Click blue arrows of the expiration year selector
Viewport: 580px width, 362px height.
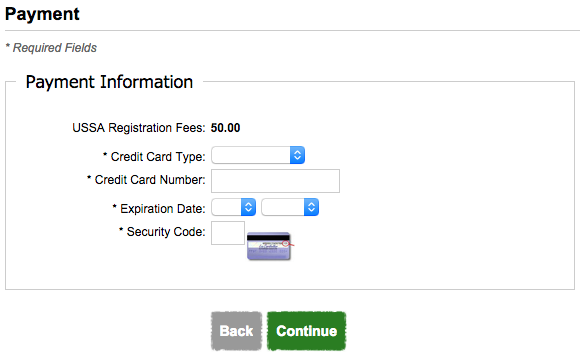click(311, 207)
